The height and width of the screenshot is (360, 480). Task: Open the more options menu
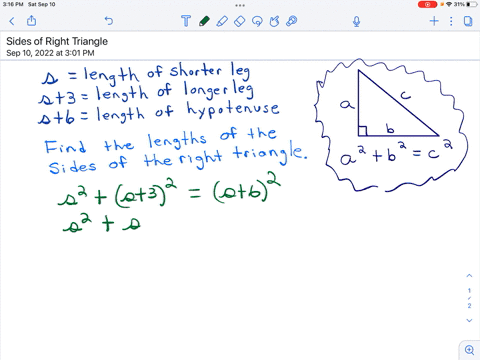(x=451, y=21)
